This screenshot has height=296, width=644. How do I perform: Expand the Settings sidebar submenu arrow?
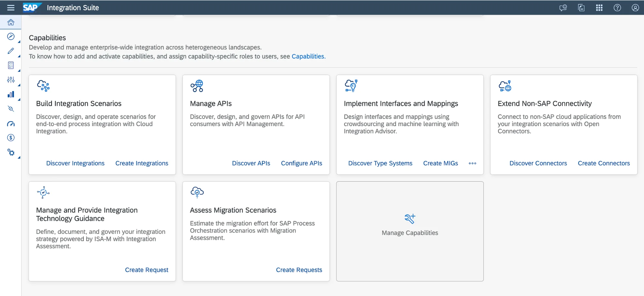19,157
